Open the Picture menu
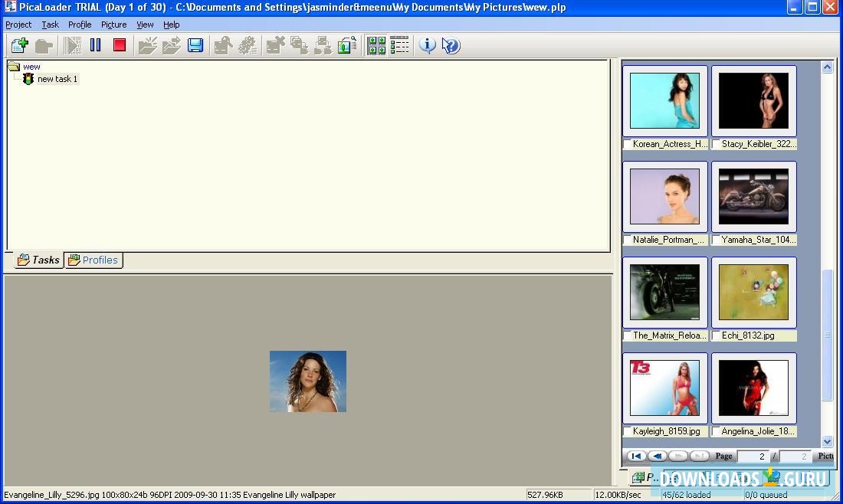The width and height of the screenshot is (843, 504). pos(113,25)
